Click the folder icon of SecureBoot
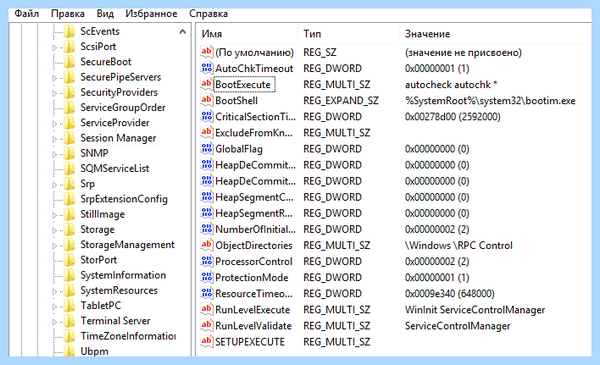The height and width of the screenshot is (365, 600). (69, 62)
